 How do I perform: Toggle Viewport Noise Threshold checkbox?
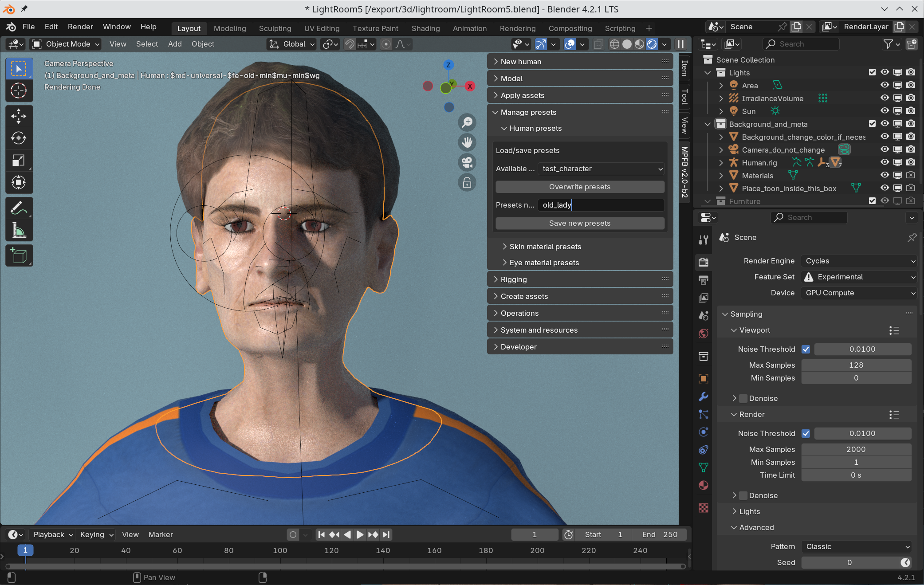(806, 349)
